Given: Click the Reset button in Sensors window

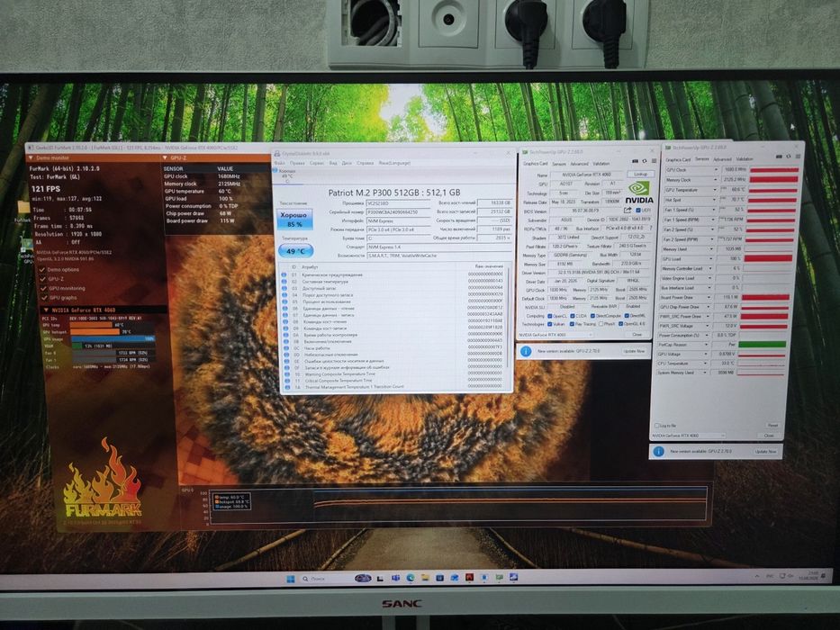Looking at the screenshot, I should (772, 426).
